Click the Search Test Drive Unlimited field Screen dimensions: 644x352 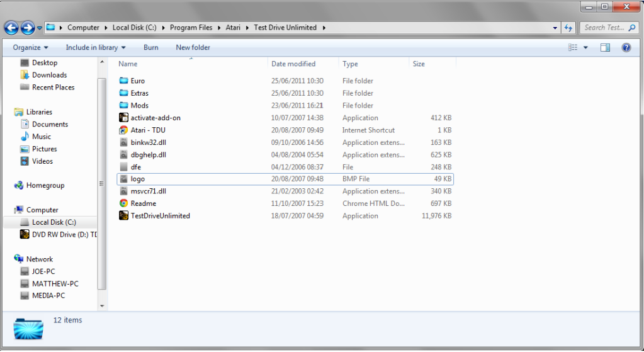pyautogui.click(x=604, y=28)
